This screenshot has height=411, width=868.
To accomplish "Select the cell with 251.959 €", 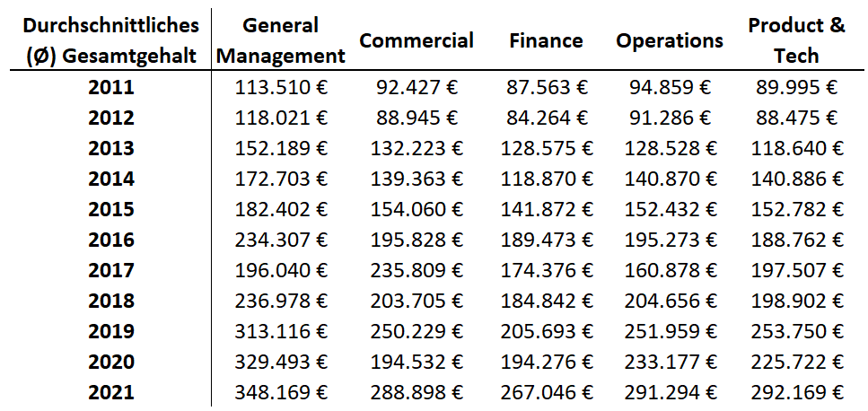I will [670, 331].
